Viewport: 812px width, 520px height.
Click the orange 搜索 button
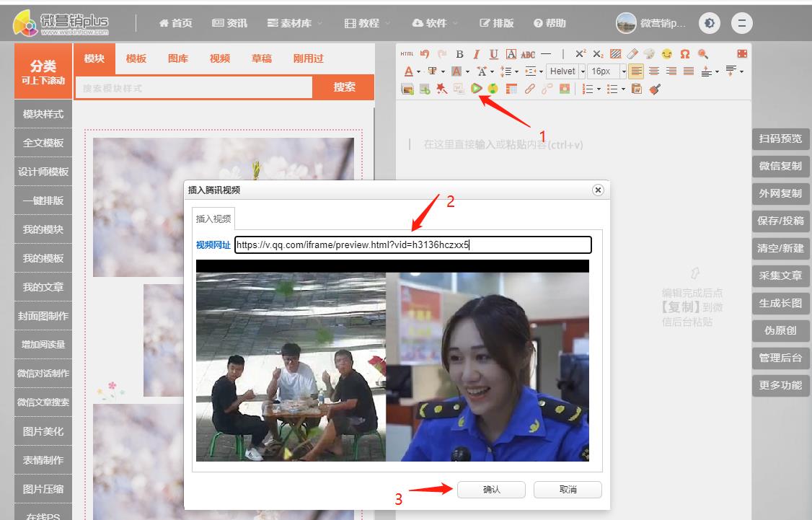pyautogui.click(x=345, y=87)
